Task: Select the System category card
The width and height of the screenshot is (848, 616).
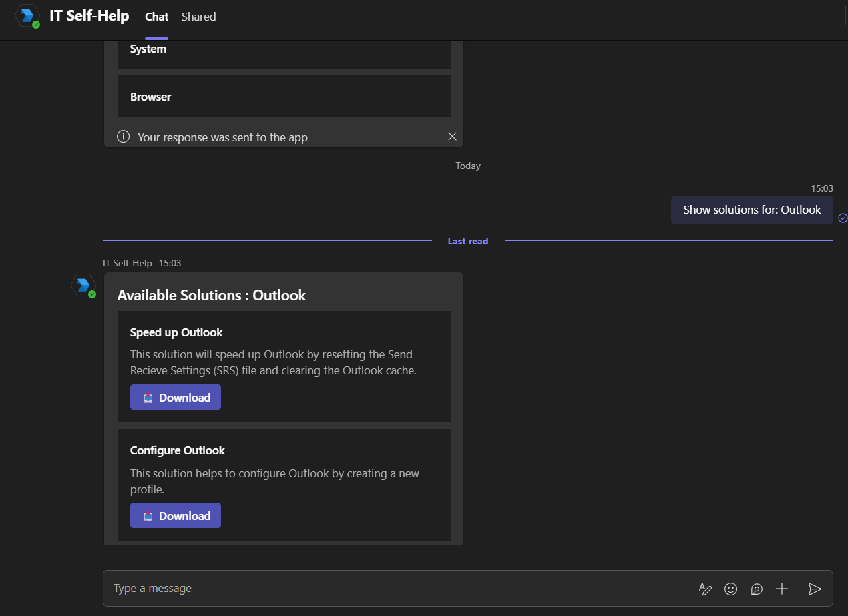Action: (284, 53)
